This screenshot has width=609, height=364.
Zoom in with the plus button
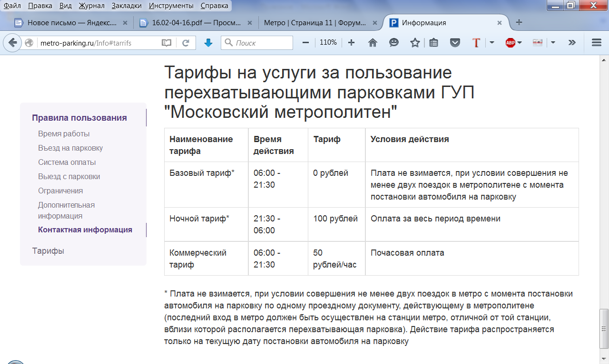(x=351, y=43)
